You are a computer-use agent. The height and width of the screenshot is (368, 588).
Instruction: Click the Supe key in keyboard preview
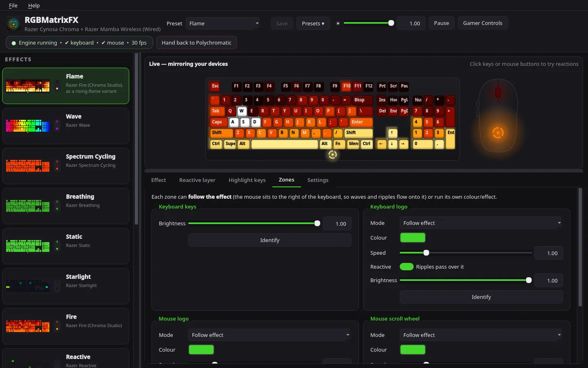coord(230,144)
